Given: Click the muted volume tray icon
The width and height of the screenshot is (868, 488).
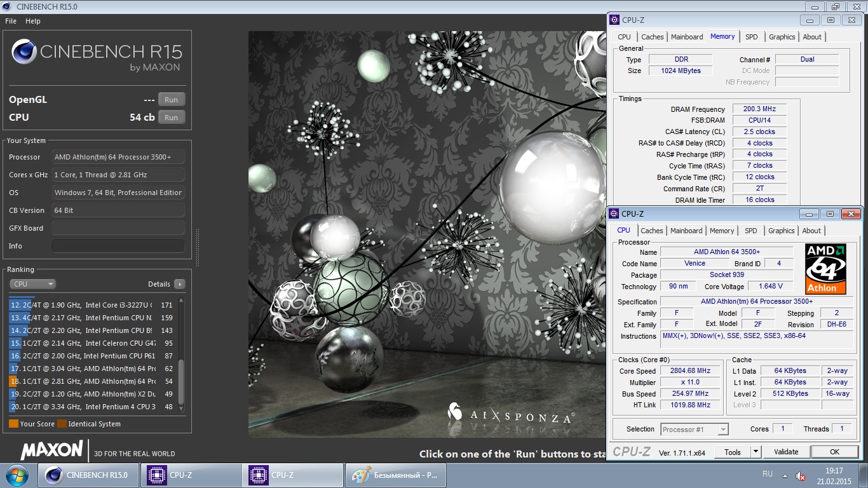Looking at the screenshot, I should [x=801, y=476].
